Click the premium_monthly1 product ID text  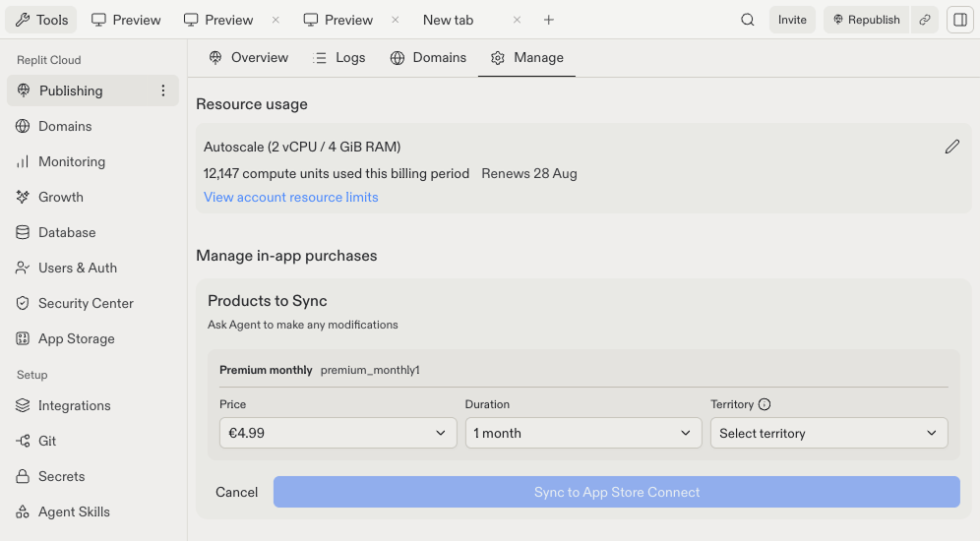click(370, 370)
